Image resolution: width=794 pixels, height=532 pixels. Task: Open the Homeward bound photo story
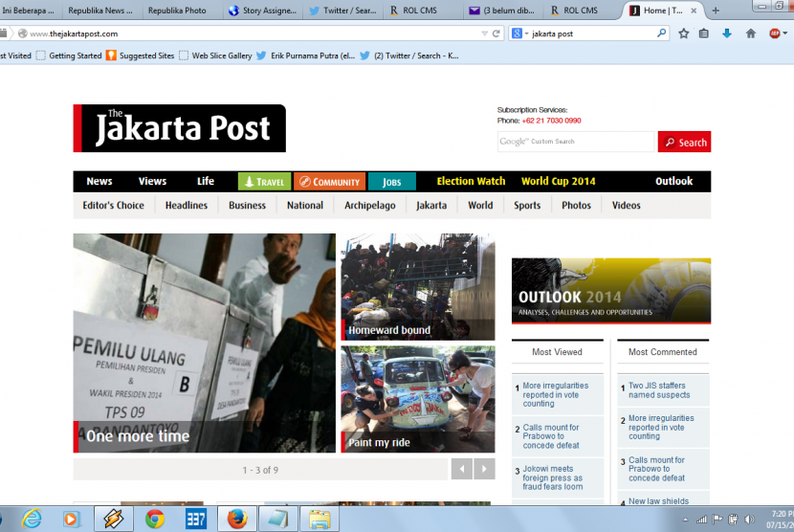pos(418,287)
